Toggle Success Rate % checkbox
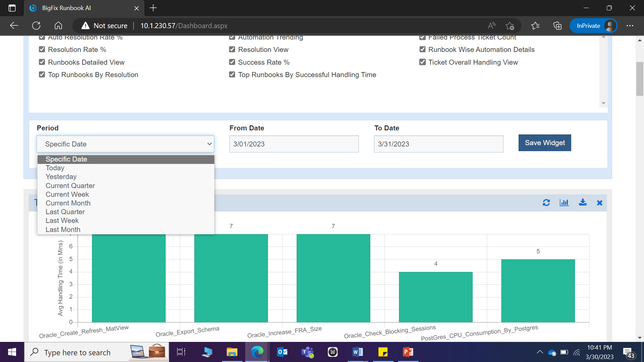 tap(232, 62)
